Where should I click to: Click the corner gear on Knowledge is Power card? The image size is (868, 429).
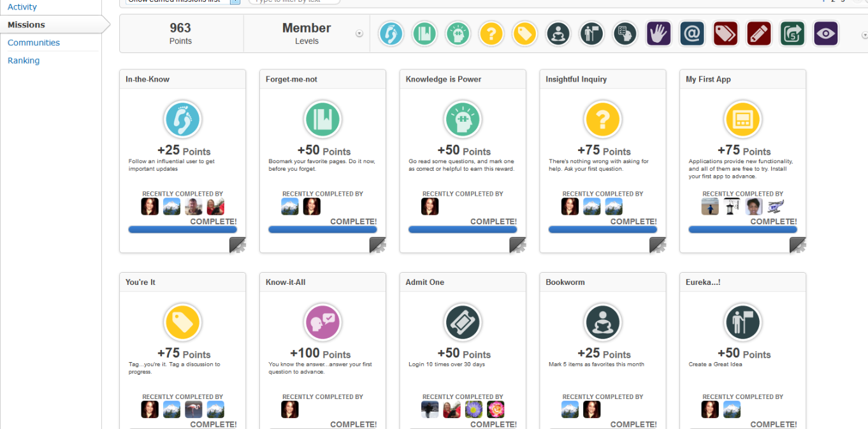[517, 245]
